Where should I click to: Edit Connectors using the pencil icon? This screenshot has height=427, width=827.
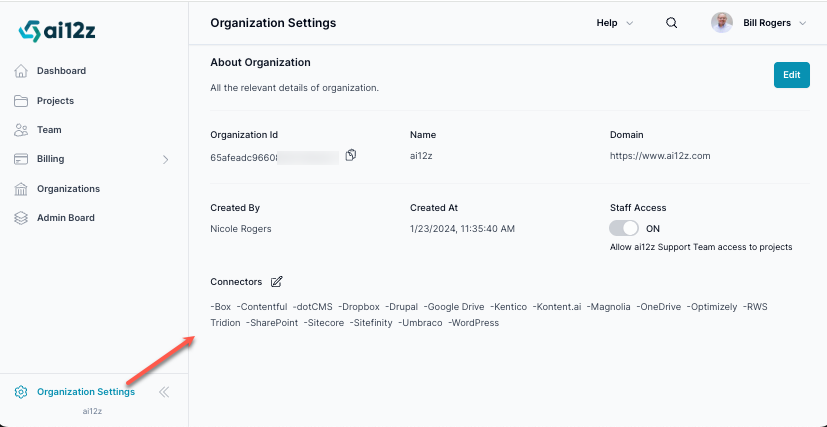click(276, 282)
